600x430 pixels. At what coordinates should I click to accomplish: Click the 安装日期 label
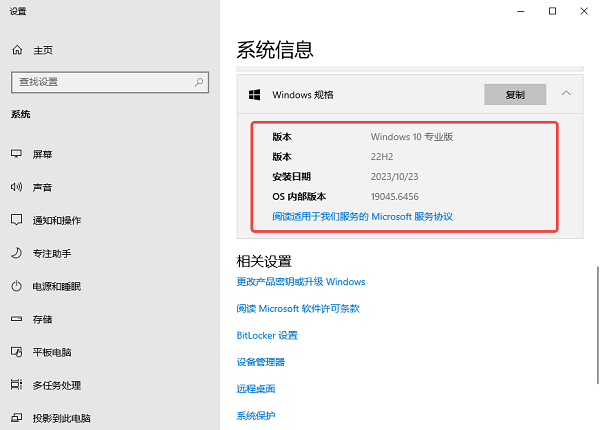point(291,177)
